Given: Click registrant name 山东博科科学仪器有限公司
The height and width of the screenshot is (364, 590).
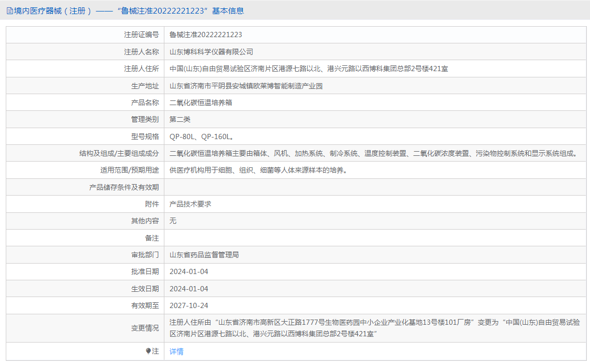Looking at the screenshot, I should click(x=211, y=52).
